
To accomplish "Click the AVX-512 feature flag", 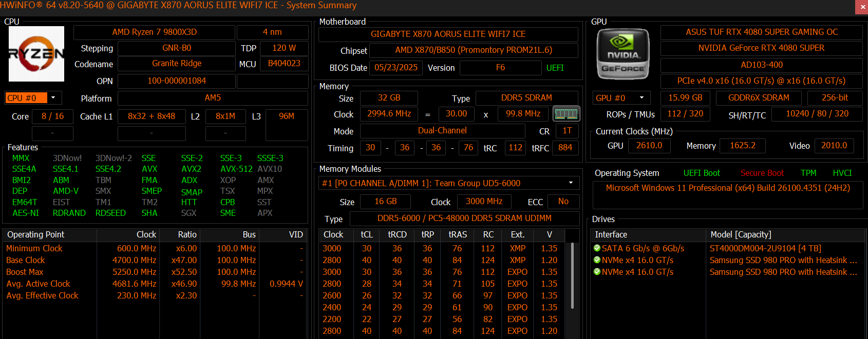I will pos(236,169).
